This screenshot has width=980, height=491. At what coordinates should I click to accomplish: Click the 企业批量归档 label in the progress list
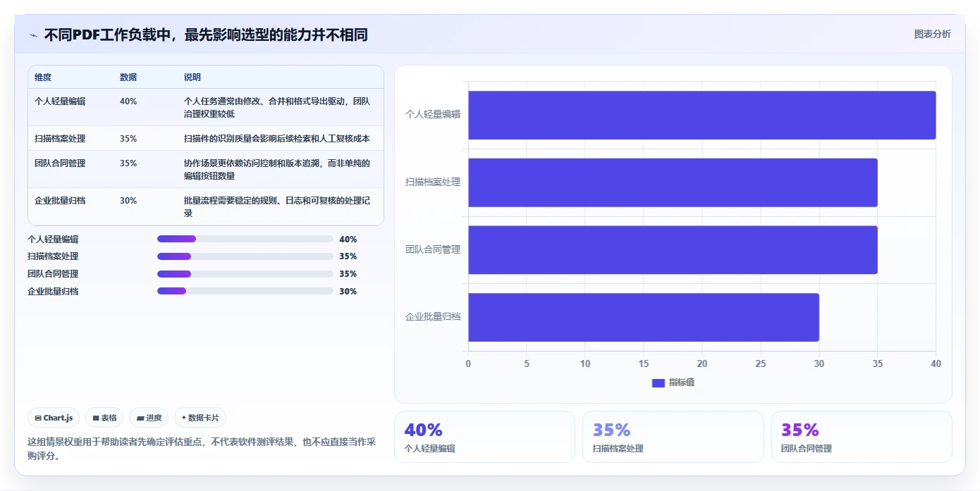53,292
